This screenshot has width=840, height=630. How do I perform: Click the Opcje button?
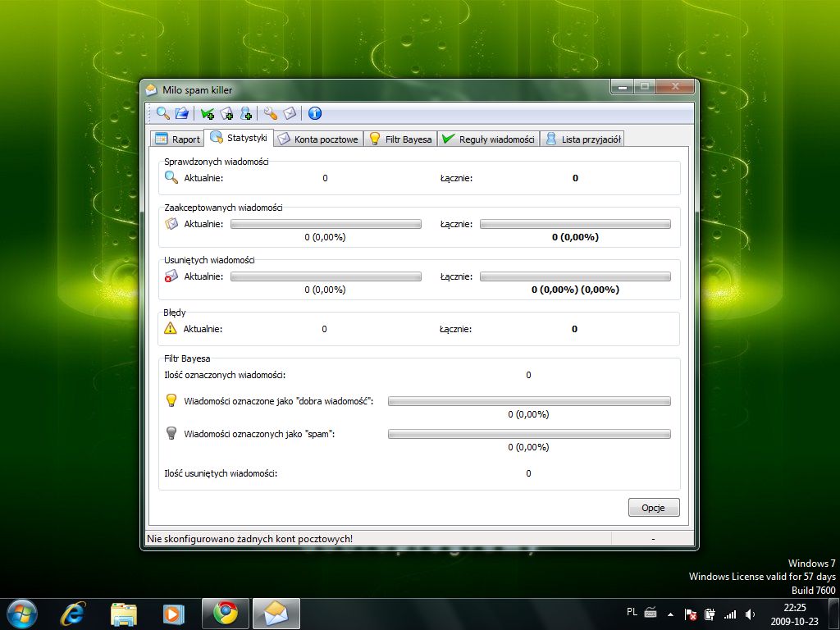coord(654,507)
